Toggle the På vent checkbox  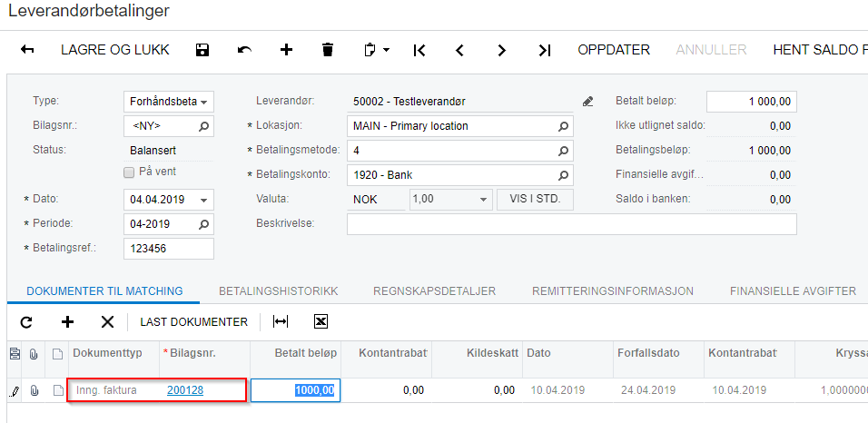[x=129, y=172]
